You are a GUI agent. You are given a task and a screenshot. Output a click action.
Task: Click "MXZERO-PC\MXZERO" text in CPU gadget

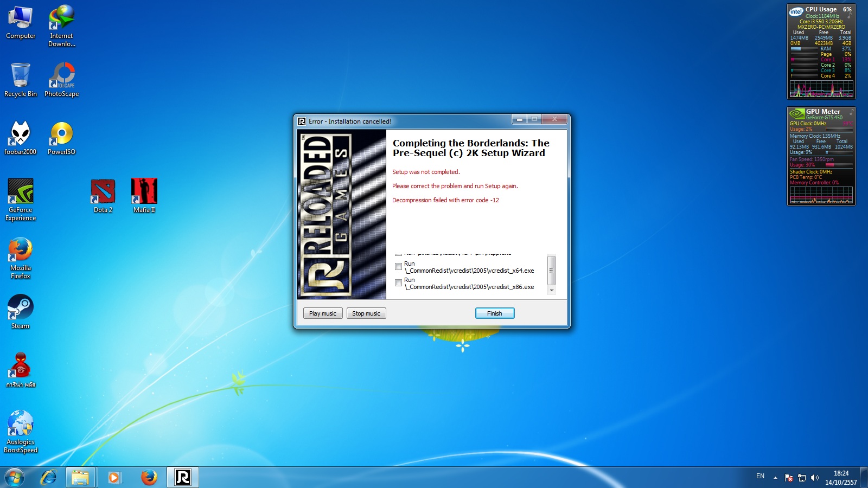(x=821, y=27)
